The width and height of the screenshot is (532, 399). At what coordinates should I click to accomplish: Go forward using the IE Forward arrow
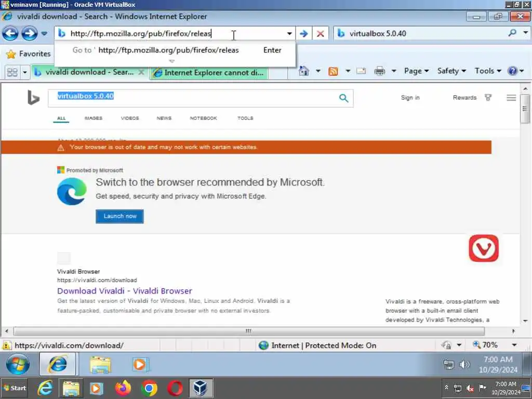click(x=30, y=34)
